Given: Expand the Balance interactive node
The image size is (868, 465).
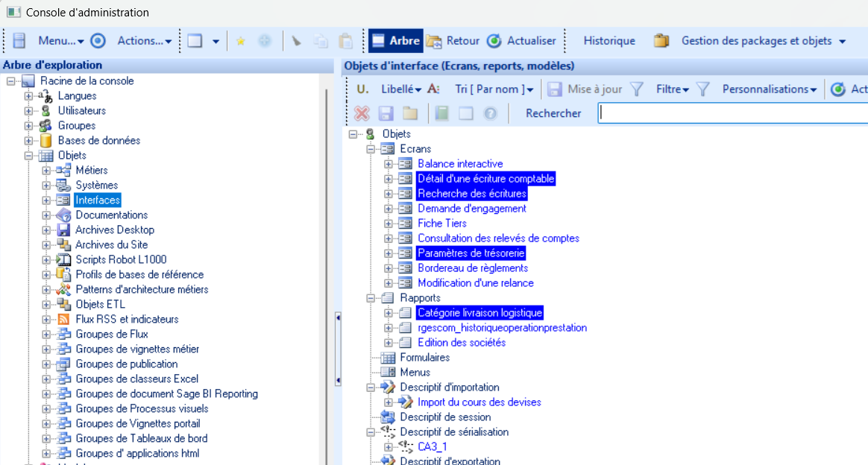Looking at the screenshot, I should 388,164.
